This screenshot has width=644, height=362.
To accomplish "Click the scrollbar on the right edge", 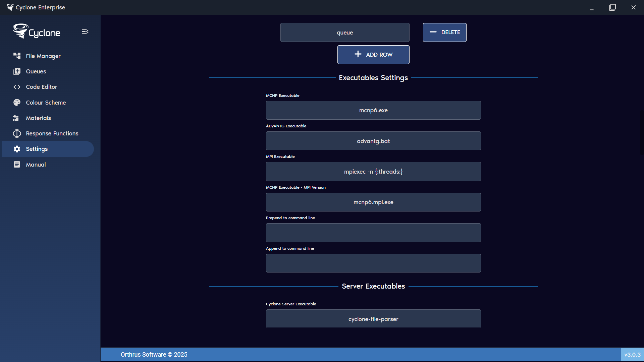I will [642, 132].
